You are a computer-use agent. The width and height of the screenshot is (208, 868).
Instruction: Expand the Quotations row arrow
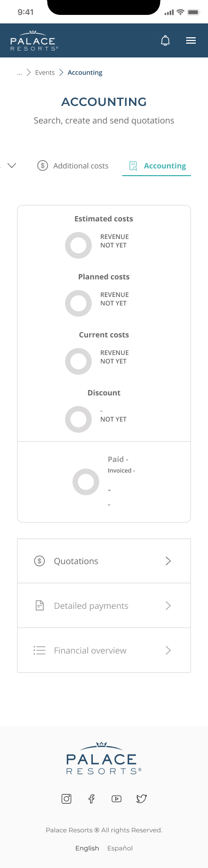[x=168, y=561]
